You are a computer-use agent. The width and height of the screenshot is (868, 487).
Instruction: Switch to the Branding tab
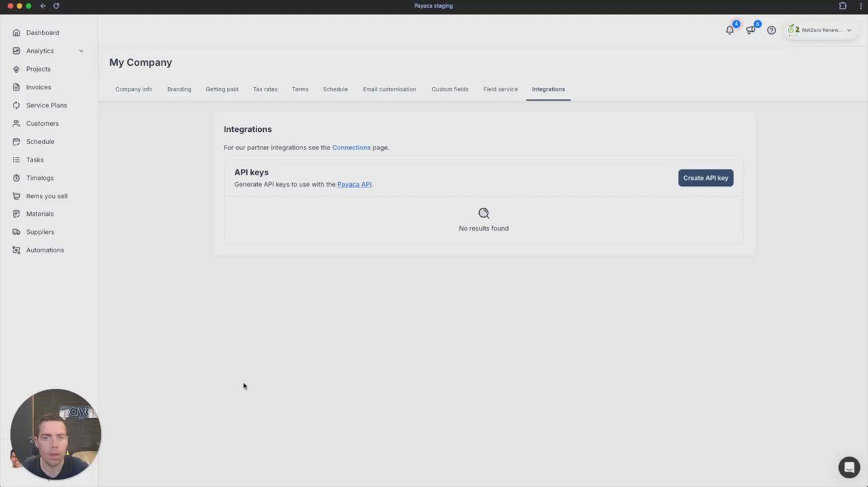[x=179, y=89]
